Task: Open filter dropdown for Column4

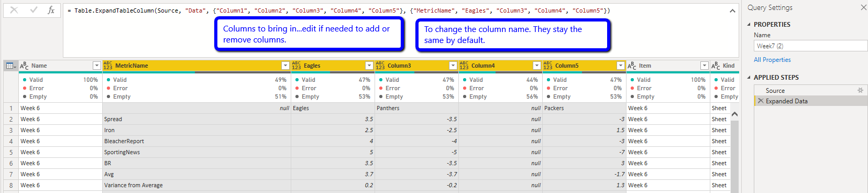Action: [x=537, y=66]
